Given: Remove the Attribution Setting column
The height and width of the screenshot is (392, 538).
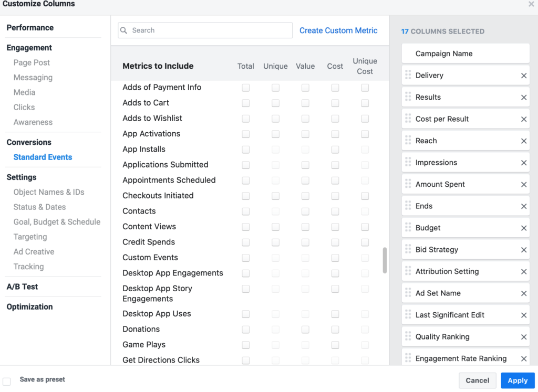Looking at the screenshot, I should click(523, 271).
